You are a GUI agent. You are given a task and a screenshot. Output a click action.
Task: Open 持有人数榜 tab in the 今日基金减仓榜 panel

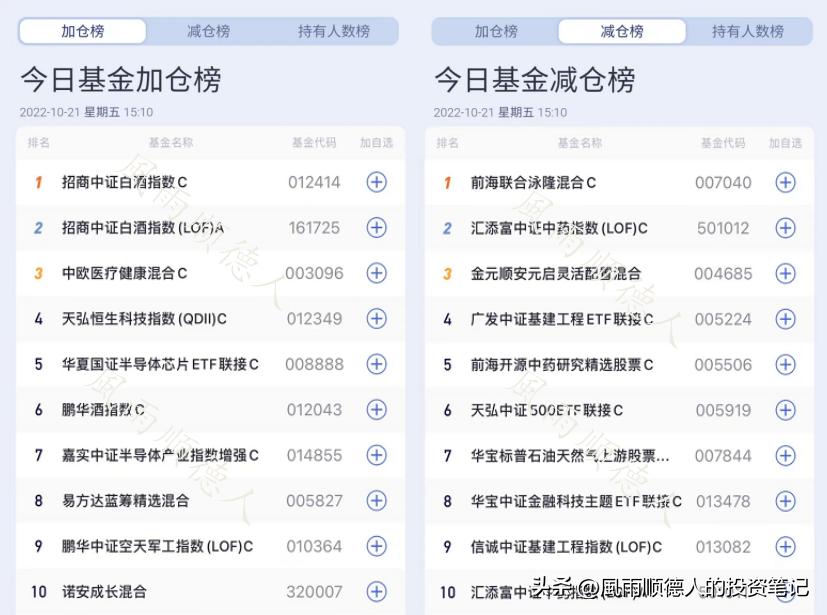point(748,31)
